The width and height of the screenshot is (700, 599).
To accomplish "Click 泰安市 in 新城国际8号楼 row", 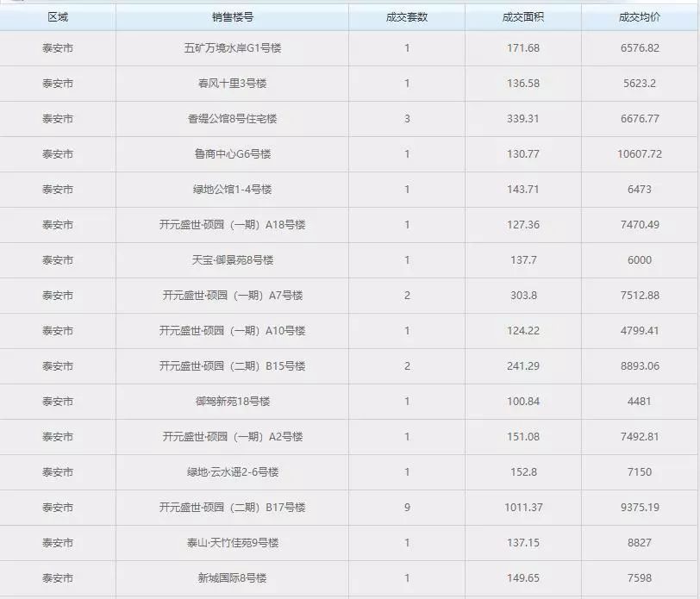I will click(x=58, y=578).
